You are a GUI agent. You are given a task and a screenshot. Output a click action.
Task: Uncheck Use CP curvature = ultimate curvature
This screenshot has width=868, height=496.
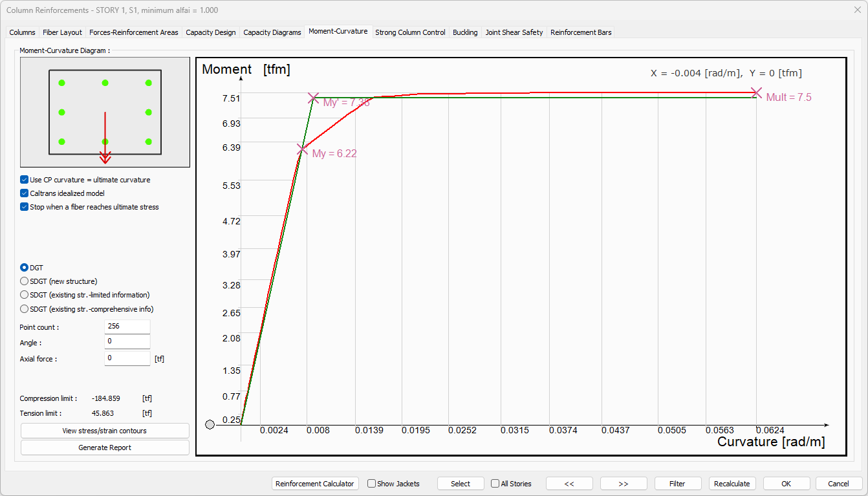click(x=25, y=180)
